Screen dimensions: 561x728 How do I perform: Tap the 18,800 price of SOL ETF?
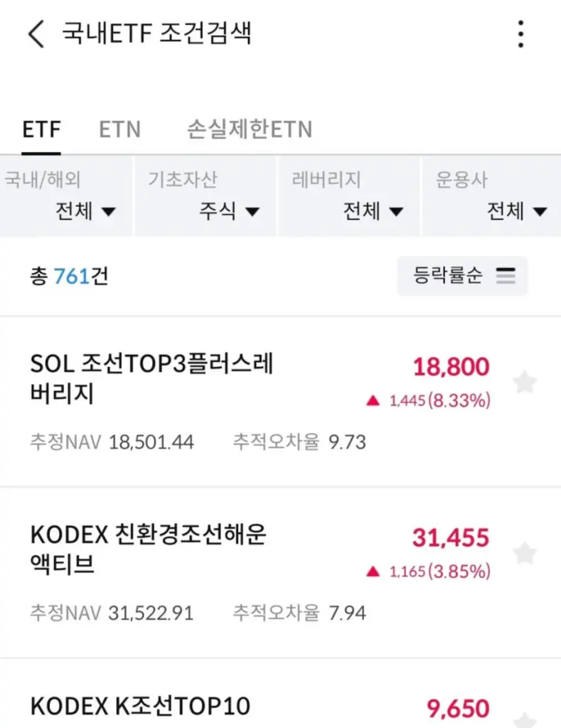(451, 367)
